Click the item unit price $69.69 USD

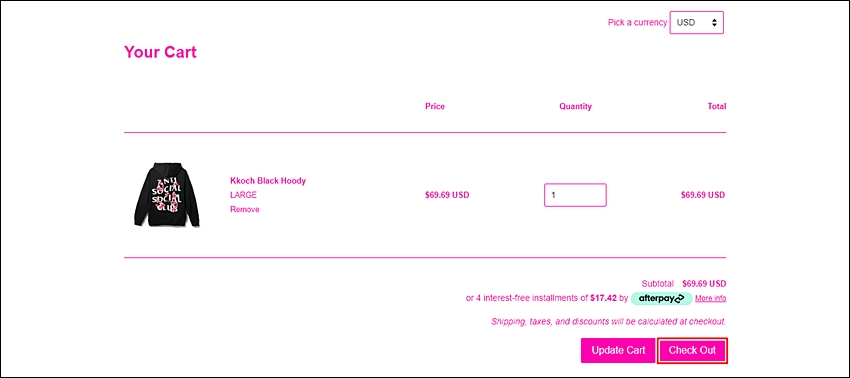pyautogui.click(x=447, y=195)
